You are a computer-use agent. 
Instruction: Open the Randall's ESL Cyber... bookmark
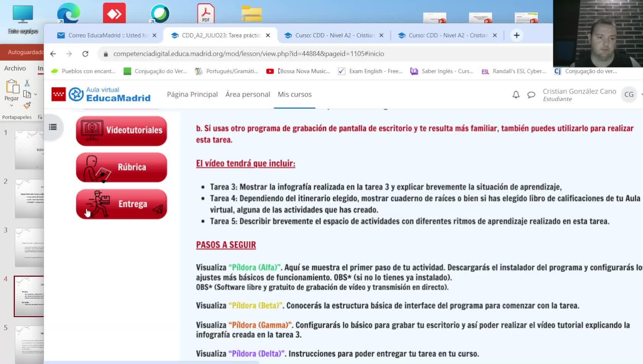(x=514, y=71)
